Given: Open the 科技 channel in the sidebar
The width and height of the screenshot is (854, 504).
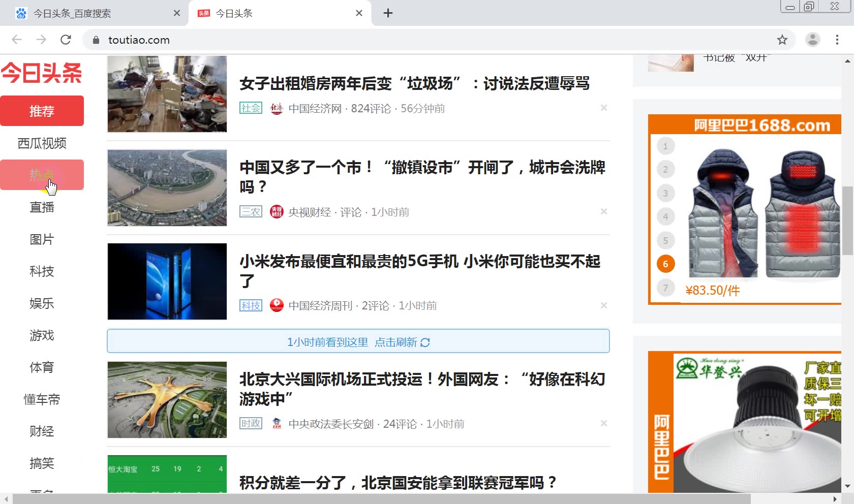Looking at the screenshot, I should click(42, 271).
